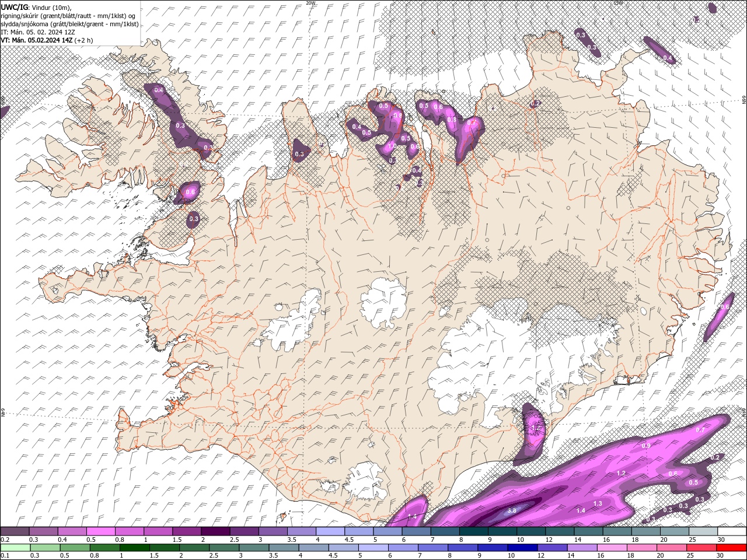The width and height of the screenshot is (747, 560).
Task: Click the 1.4 value in the south coast blob
Action: click(x=412, y=517)
